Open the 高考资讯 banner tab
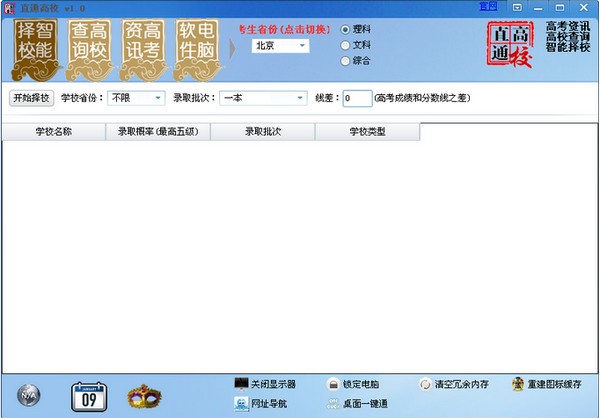The image size is (600, 418). (x=143, y=50)
